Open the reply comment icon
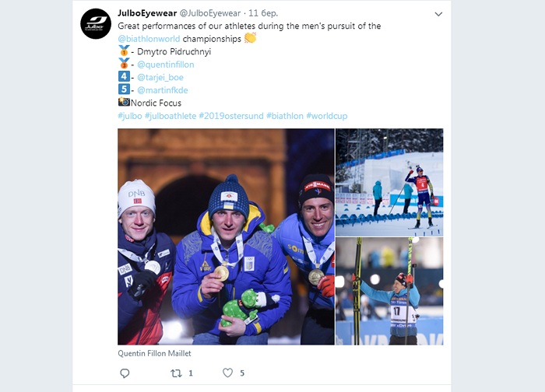Screen dimensions: 545x392 coord(125,373)
